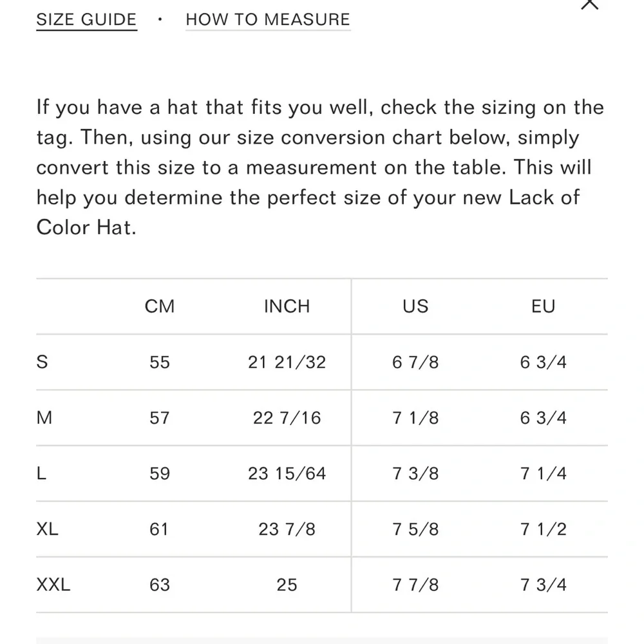
Task: Click the 63 cm value cell
Action: (x=160, y=585)
